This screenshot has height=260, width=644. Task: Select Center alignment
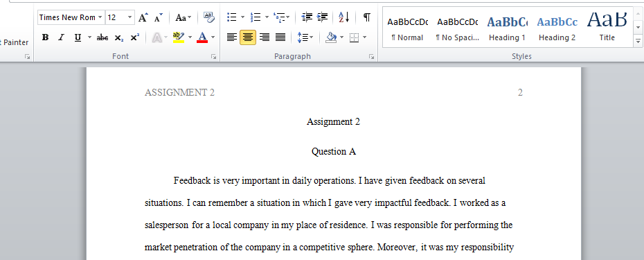(248, 37)
